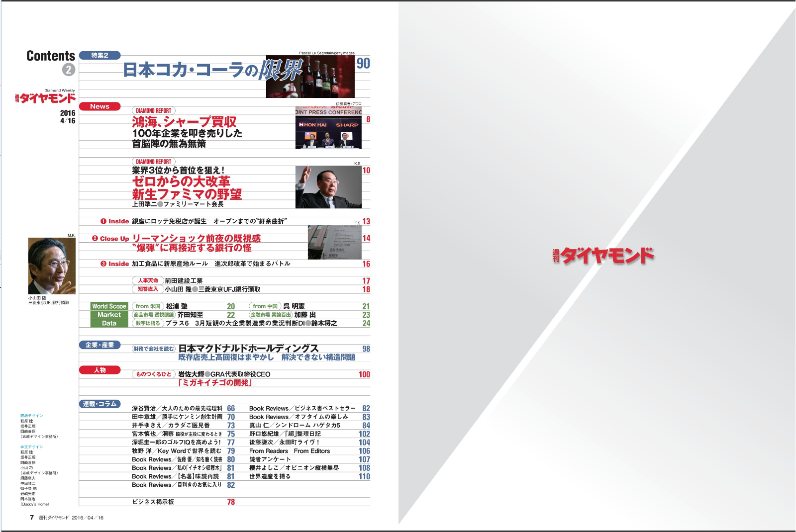Image resolution: width=796 pixels, height=532 pixels.
Task: Click the red 人物 section label
Action: [x=99, y=370]
